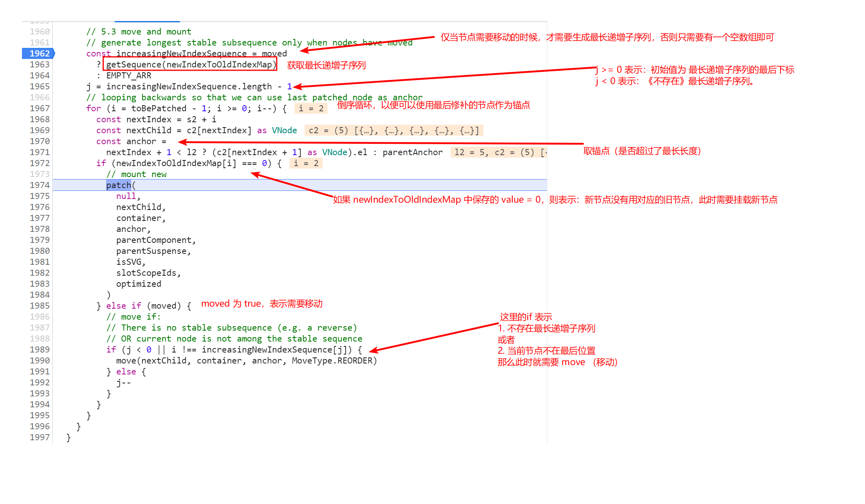
Task: Click line number 1967 in gutter
Action: coord(39,108)
